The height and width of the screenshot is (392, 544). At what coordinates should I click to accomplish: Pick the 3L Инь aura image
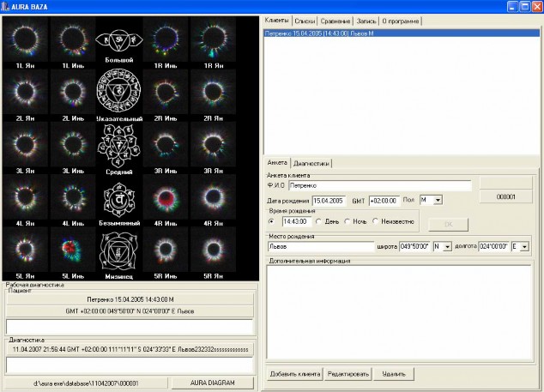[x=73, y=144]
